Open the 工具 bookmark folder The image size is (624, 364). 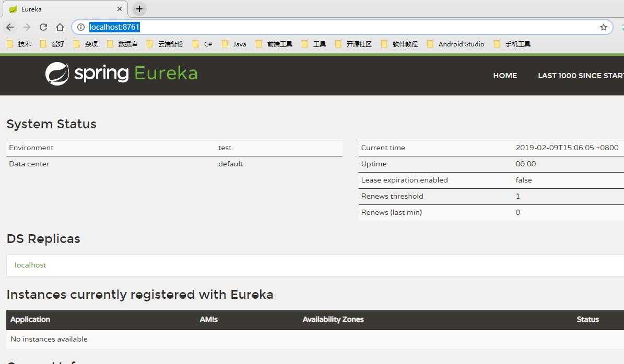click(x=314, y=44)
